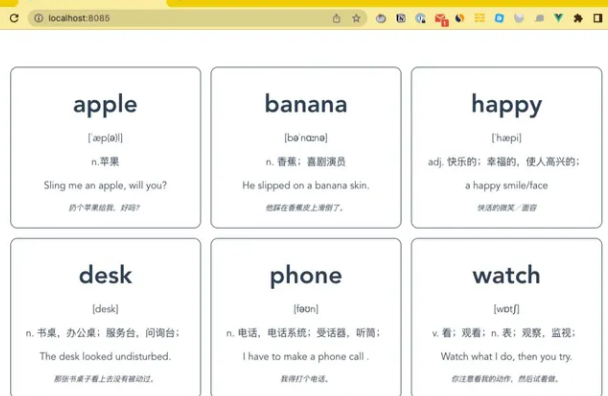Screen dimensions: 608x396
Task: Click "He slipped on a banana skin."
Action: (306, 185)
